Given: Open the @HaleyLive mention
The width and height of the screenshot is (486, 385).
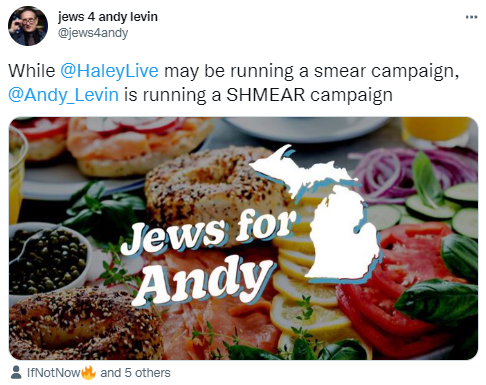Looking at the screenshot, I should tap(110, 71).
